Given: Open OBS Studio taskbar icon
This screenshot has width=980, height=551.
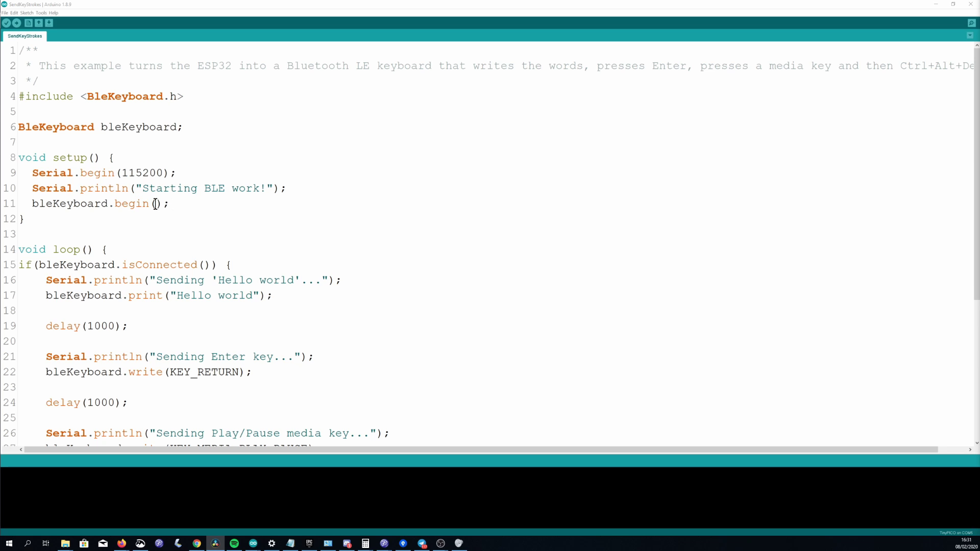Looking at the screenshot, I should click(440, 543).
